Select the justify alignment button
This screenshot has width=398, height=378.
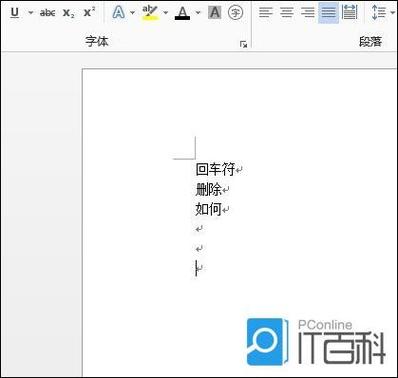click(328, 13)
